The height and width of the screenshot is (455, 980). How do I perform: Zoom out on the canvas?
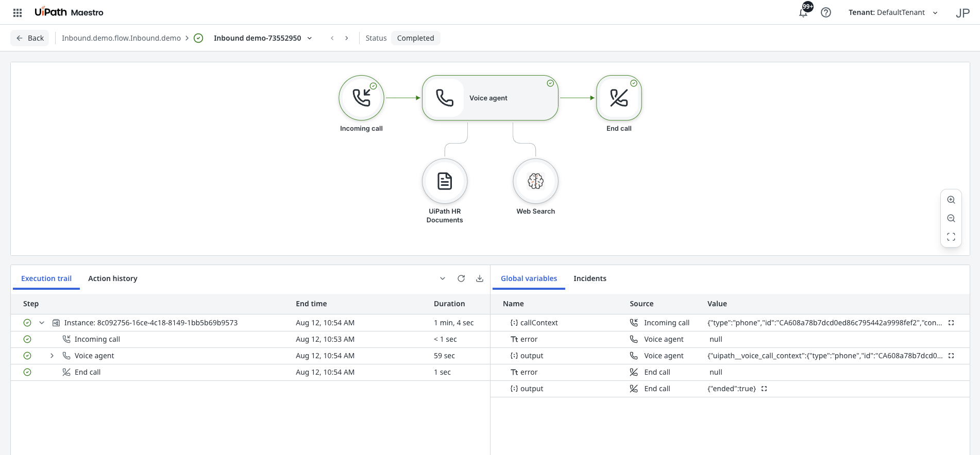[x=951, y=218]
